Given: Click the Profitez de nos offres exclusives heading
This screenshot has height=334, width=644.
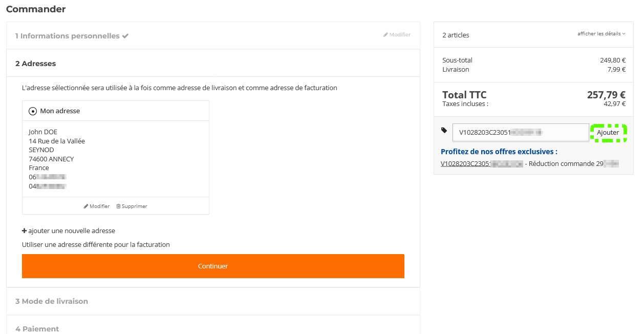Looking at the screenshot, I should [499, 152].
